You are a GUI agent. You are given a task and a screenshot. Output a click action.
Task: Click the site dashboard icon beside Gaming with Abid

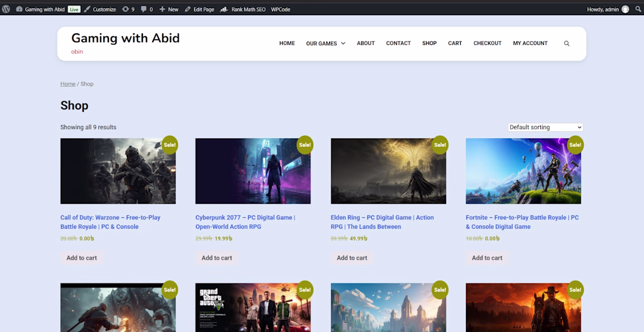(x=19, y=9)
